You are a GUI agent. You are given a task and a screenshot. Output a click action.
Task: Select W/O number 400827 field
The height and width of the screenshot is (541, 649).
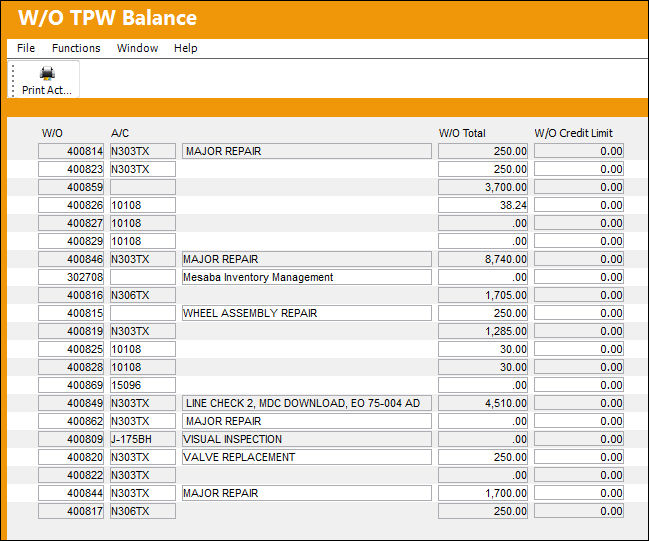coord(71,223)
